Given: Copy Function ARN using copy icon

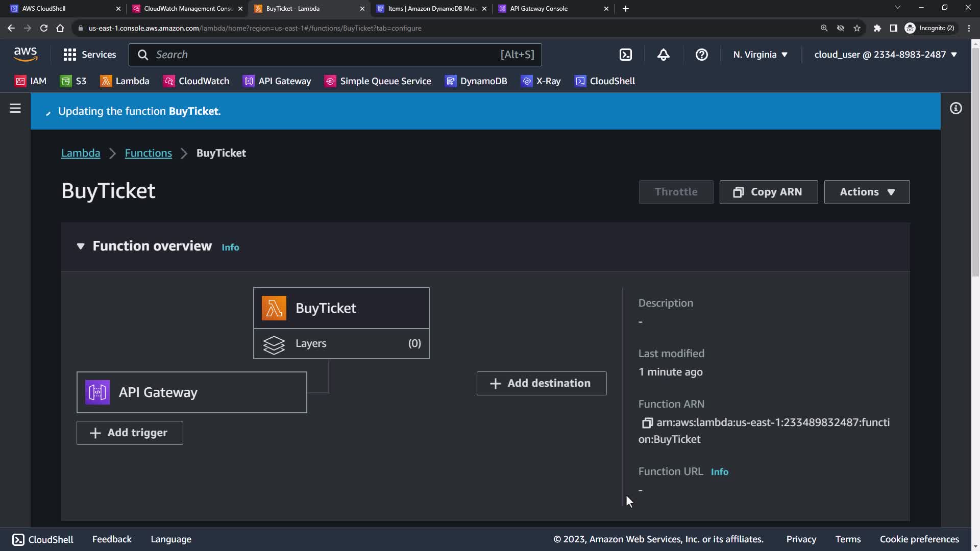Looking at the screenshot, I should (x=647, y=423).
